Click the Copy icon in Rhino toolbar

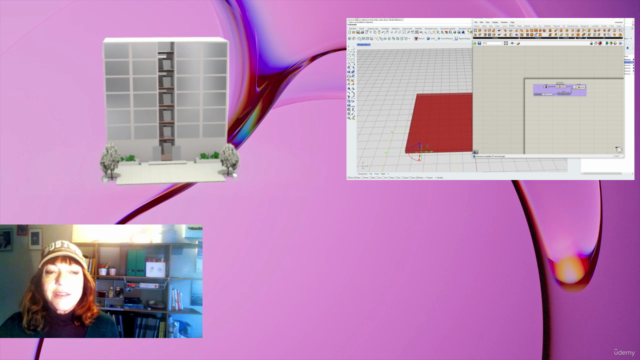pyautogui.click(x=375, y=32)
